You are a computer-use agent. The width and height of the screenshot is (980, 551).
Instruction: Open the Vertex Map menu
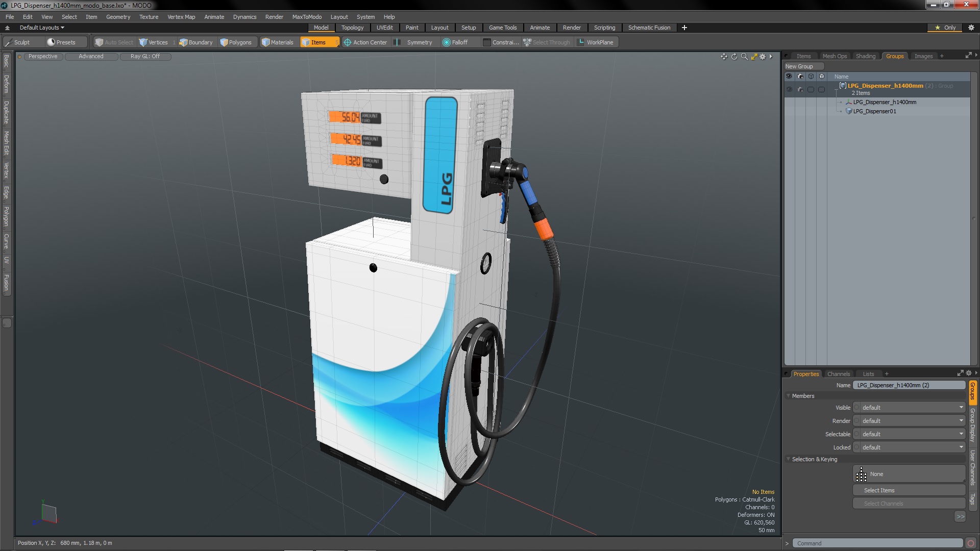point(181,17)
